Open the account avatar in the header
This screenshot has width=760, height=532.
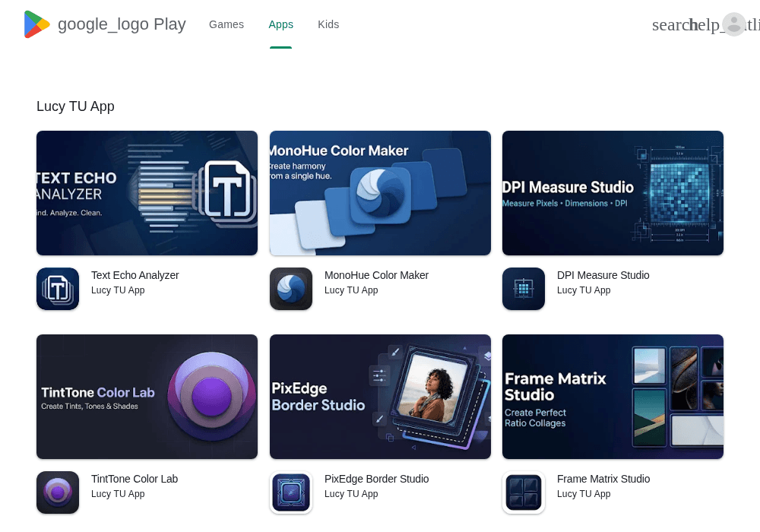coord(734,24)
